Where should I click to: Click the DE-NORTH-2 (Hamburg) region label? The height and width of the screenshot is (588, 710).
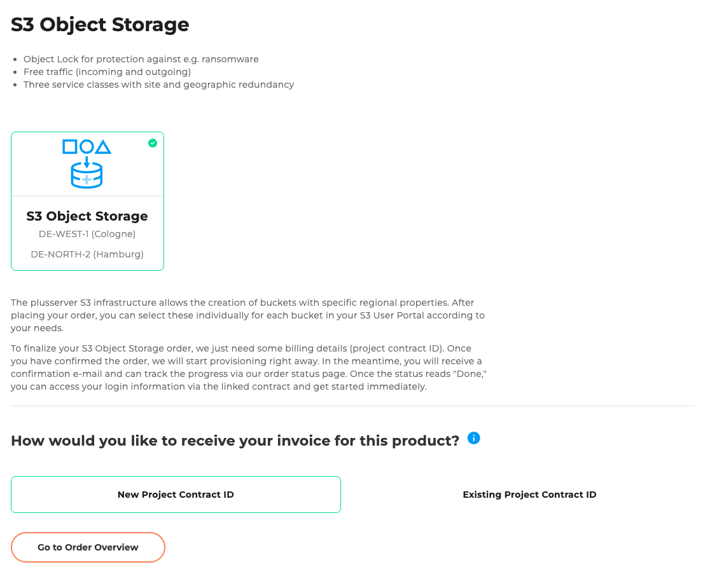[87, 254]
